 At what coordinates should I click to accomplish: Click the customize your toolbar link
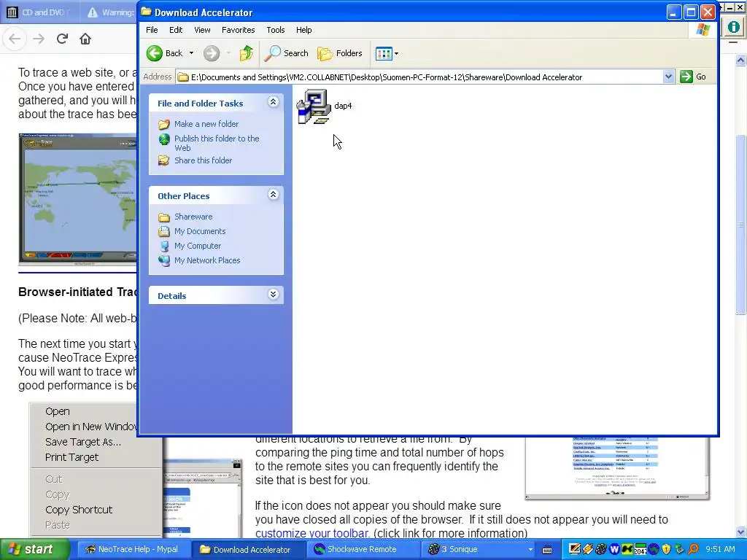pos(311,533)
